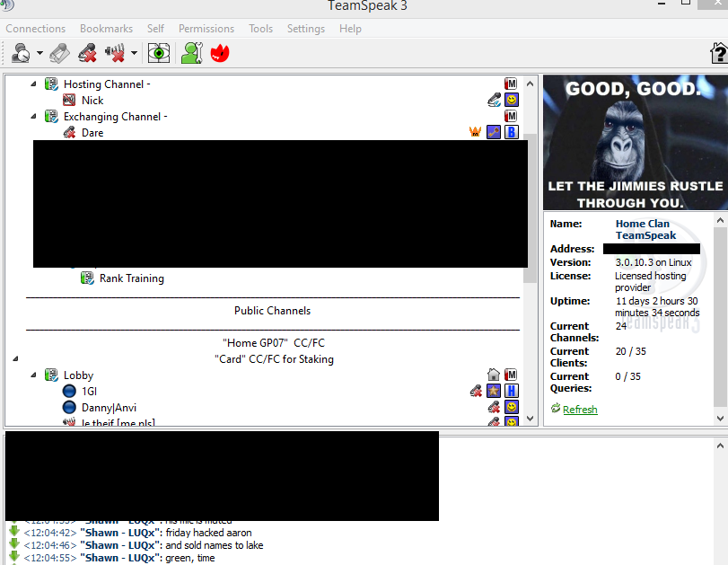This screenshot has width=728, height=565.
Task: Click Danny|Anvi's smiley badge
Action: [x=511, y=407]
